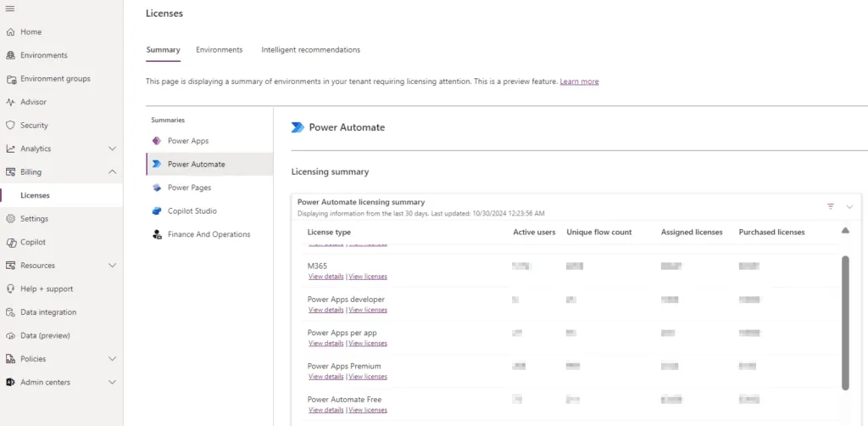Click the Power Apps summary icon
The image size is (868, 426).
click(x=157, y=141)
